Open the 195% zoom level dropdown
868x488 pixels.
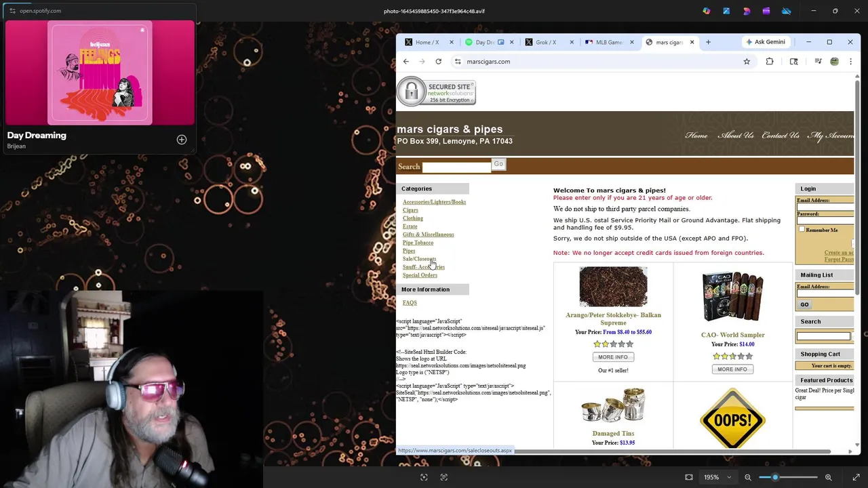pos(717,477)
